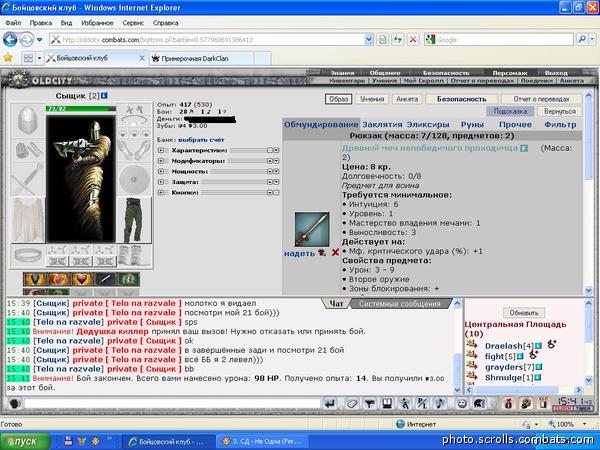This screenshot has width=600, height=450.
Task: Click the head icon left of chat input
Action: pyautogui.click(x=15, y=403)
